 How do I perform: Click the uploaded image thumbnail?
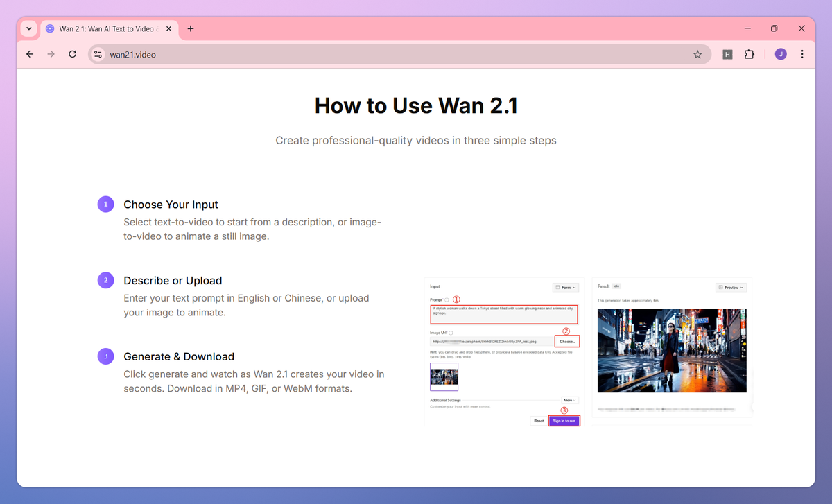click(x=444, y=377)
